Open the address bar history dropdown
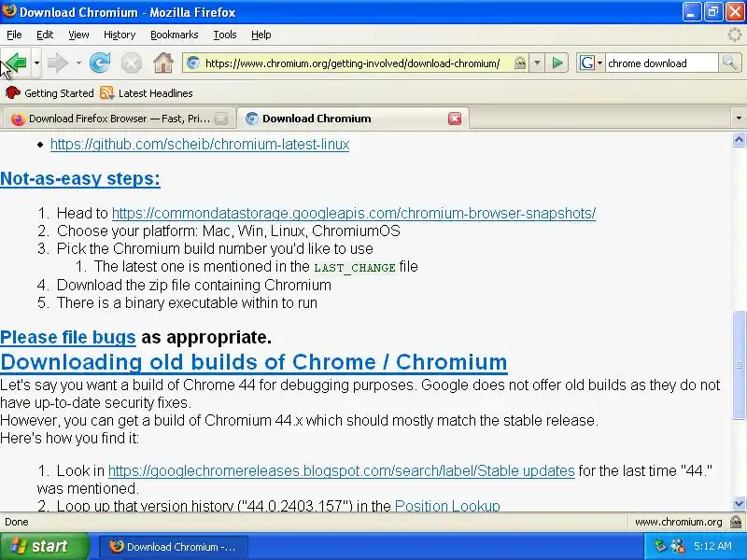 pos(537,63)
